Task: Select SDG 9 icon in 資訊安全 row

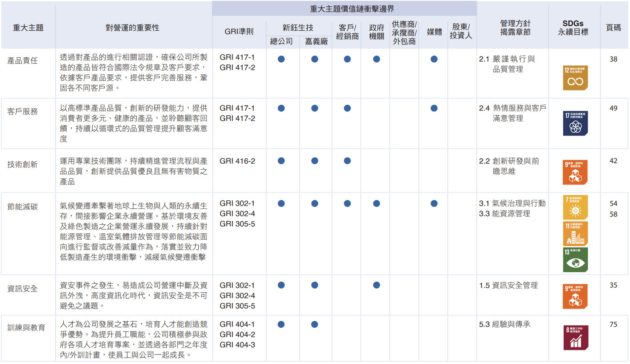Action: coord(575,296)
